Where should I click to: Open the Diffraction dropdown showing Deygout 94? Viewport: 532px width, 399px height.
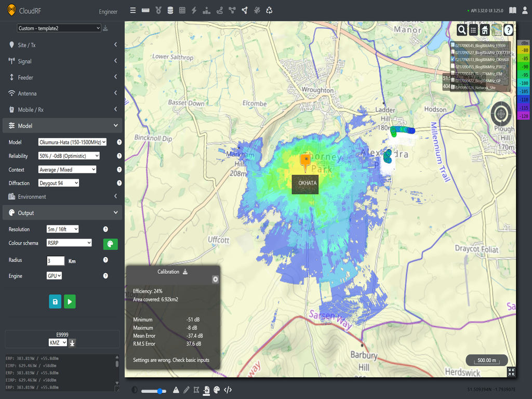point(57,182)
